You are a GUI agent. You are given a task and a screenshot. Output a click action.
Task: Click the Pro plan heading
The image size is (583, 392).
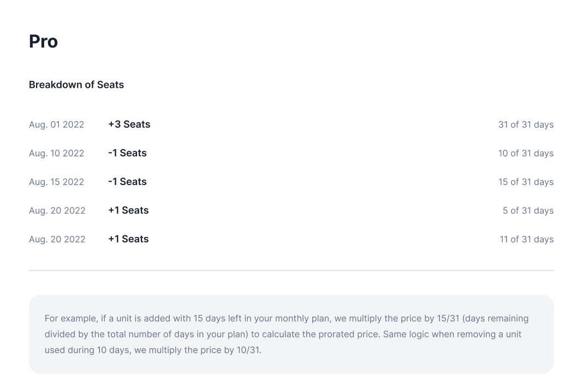pos(44,41)
